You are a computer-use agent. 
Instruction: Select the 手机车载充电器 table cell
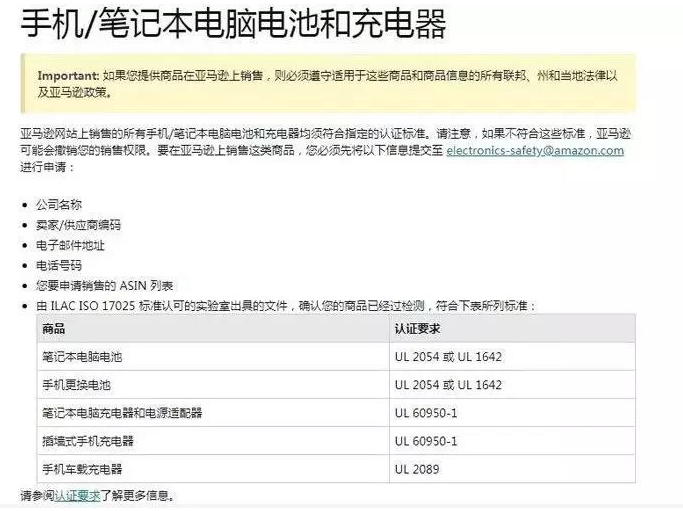pyautogui.click(x=82, y=468)
